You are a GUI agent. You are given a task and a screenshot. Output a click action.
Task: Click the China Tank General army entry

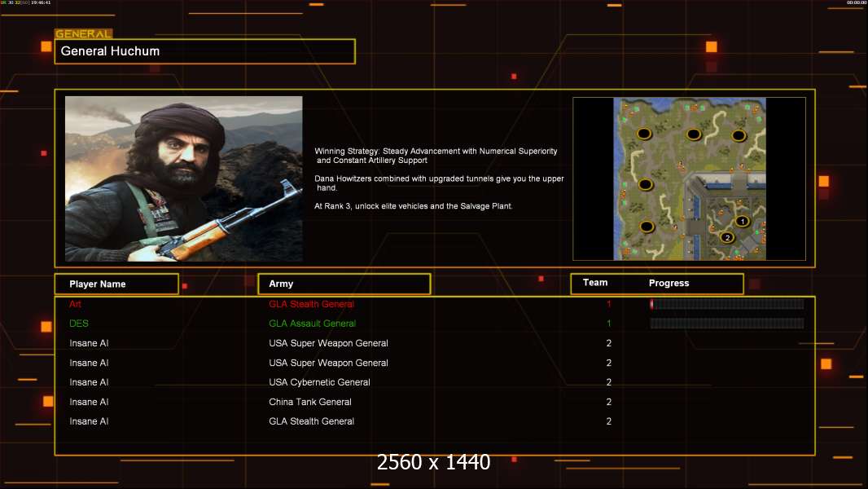click(310, 402)
